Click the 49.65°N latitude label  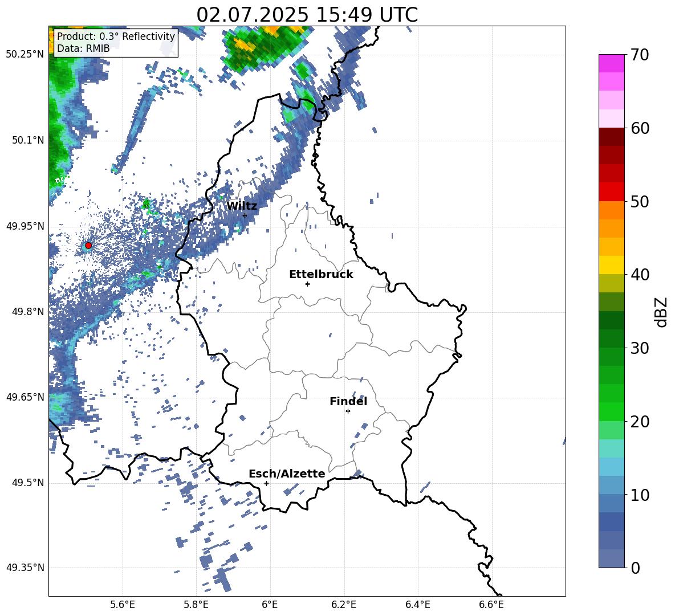click(25, 397)
